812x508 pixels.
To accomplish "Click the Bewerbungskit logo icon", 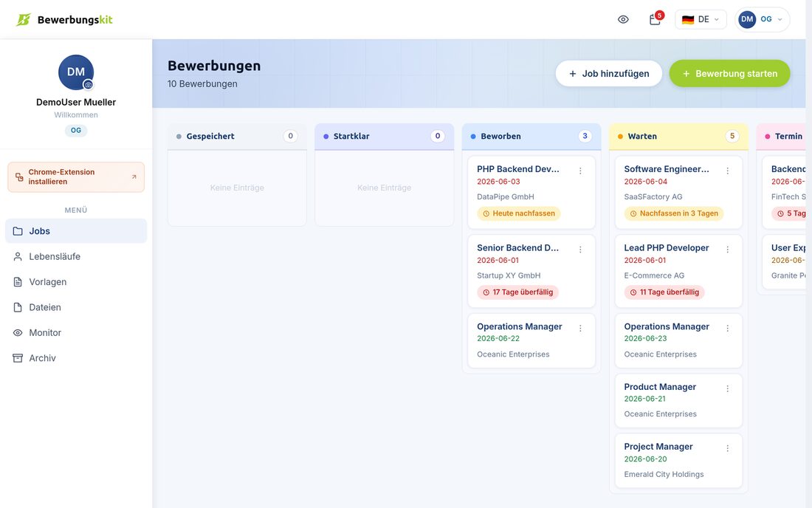I will point(24,20).
